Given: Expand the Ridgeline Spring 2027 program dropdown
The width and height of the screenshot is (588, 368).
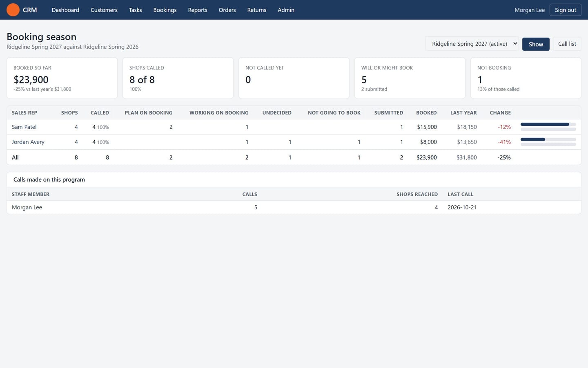Looking at the screenshot, I should point(472,44).
